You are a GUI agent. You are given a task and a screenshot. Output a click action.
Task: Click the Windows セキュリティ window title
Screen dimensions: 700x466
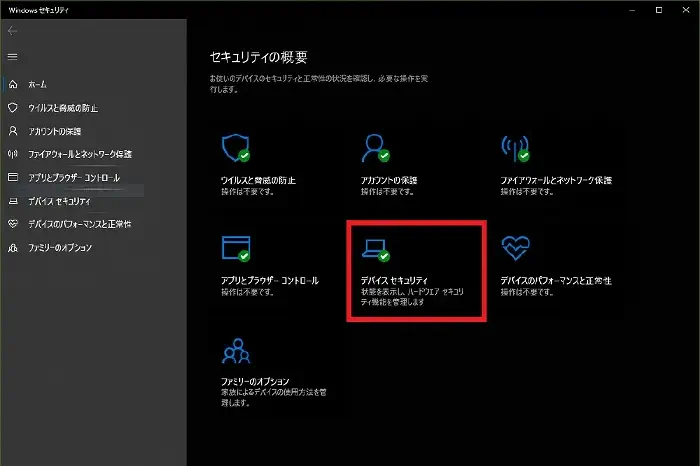[x=38, y=10]
